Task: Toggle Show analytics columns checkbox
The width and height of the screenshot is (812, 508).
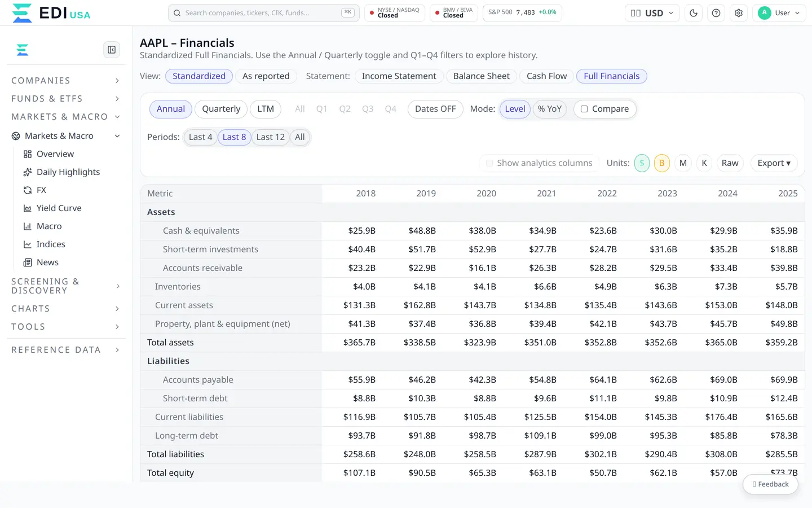Action: click(x=489, y=163)
